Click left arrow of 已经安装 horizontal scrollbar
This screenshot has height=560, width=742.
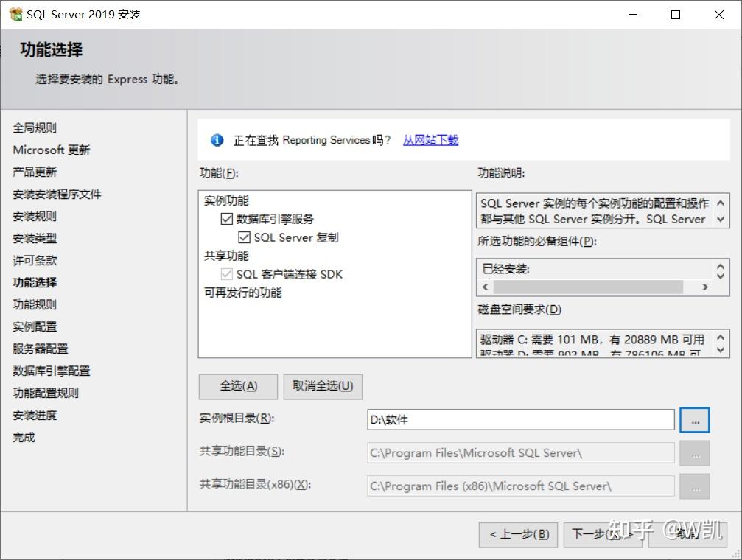coord(485,287)
